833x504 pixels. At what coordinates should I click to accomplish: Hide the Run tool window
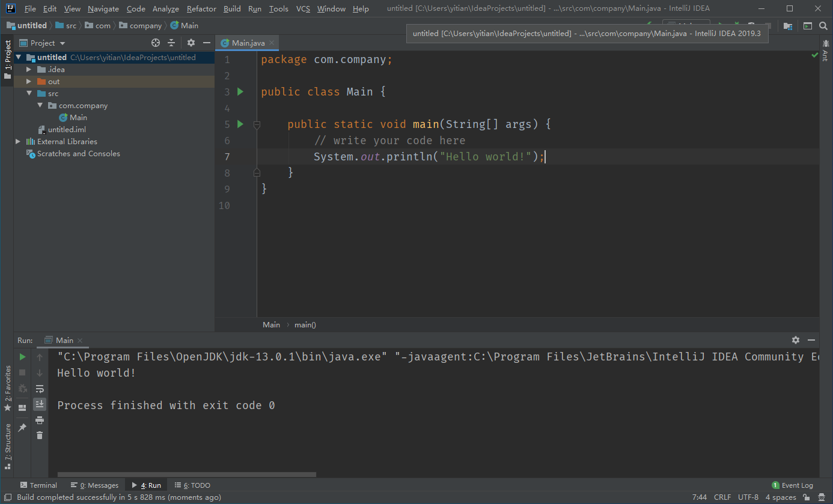click(x=811, y=340)
